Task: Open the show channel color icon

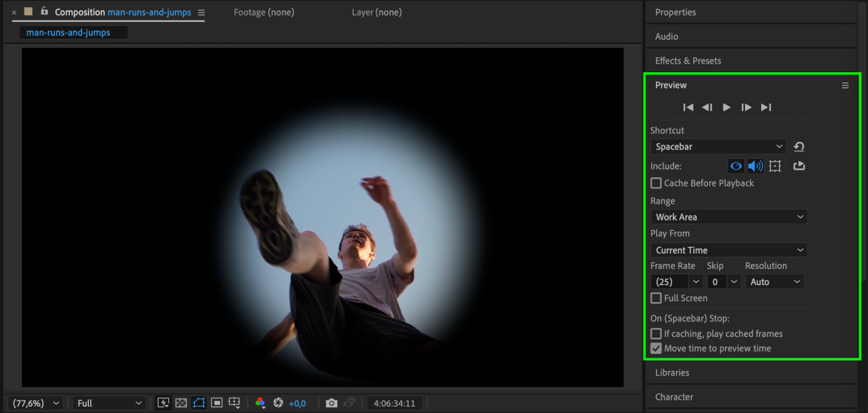Action: click(260, 403)
